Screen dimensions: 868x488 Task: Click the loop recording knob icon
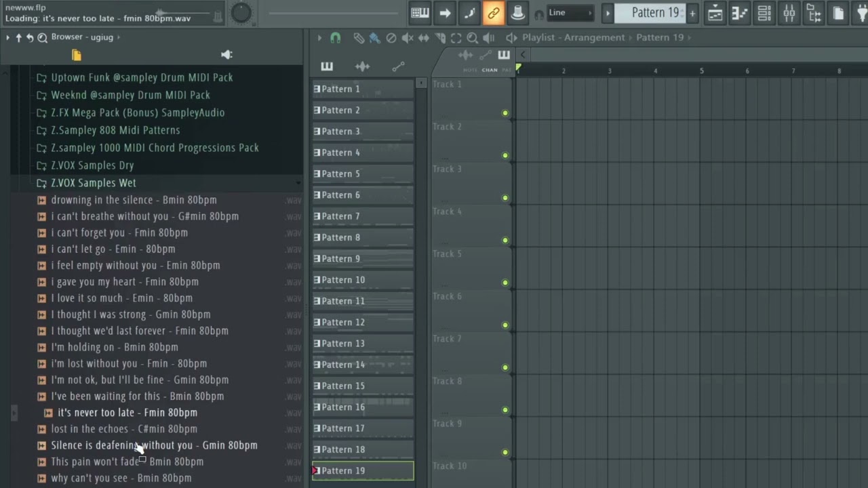pos(518,13)
